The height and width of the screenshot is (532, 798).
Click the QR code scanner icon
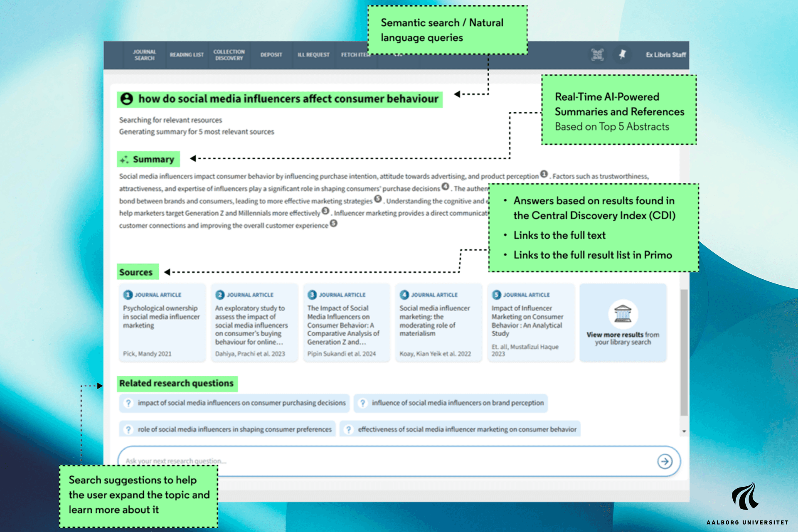[597, 54]
